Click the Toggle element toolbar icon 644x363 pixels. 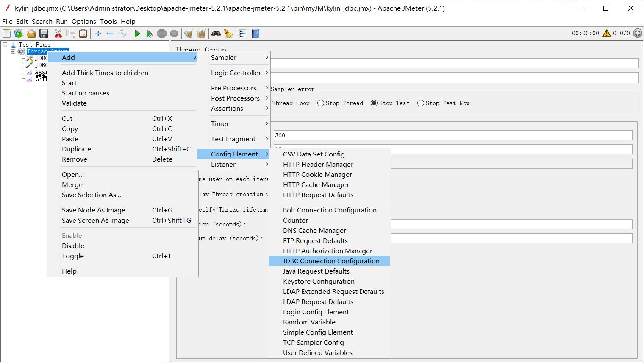click(122, 34)
